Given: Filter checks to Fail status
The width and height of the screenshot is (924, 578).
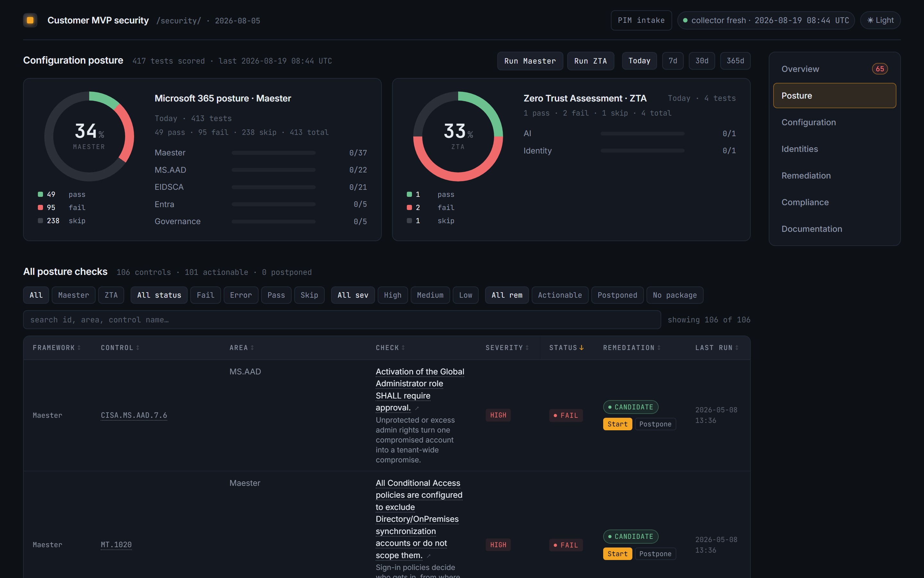Looking at the screenshot, I should (x=205, y=295).
